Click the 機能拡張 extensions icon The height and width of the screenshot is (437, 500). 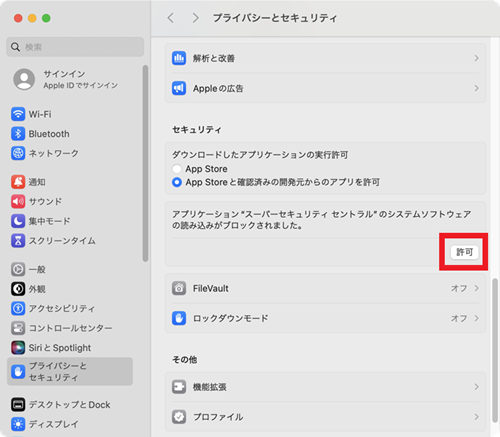(x=179, y=387)
